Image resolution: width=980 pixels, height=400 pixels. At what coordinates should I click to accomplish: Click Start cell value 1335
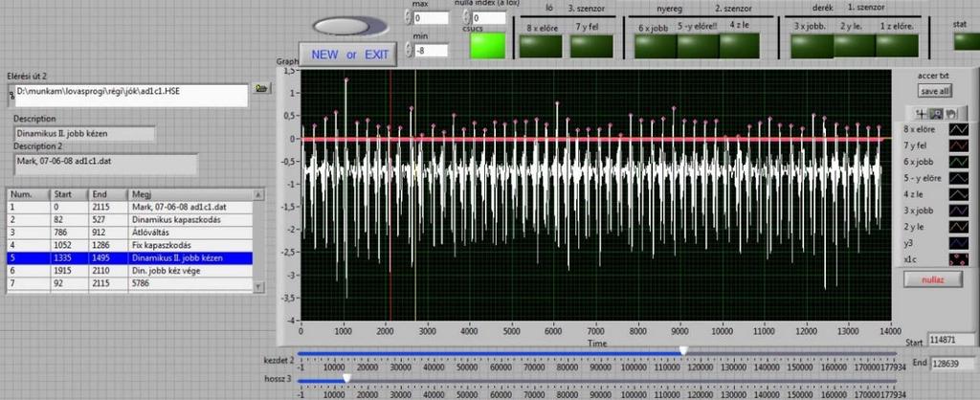69,258
